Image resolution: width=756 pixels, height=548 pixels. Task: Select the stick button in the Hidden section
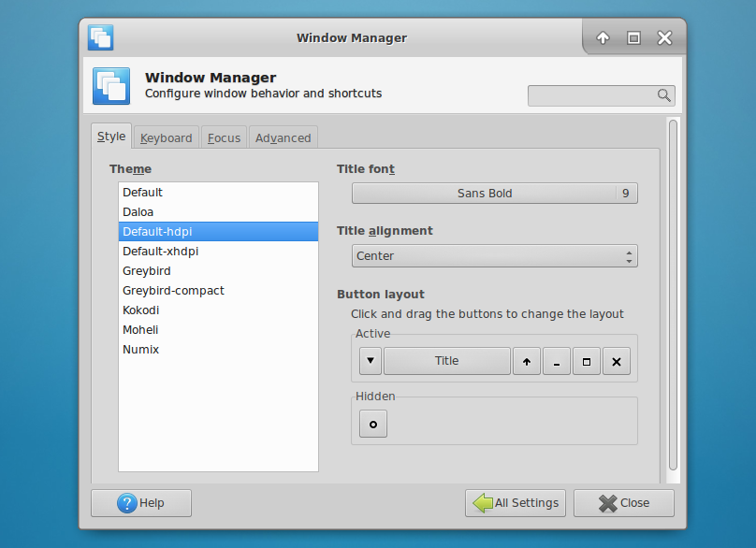(372, 424)
